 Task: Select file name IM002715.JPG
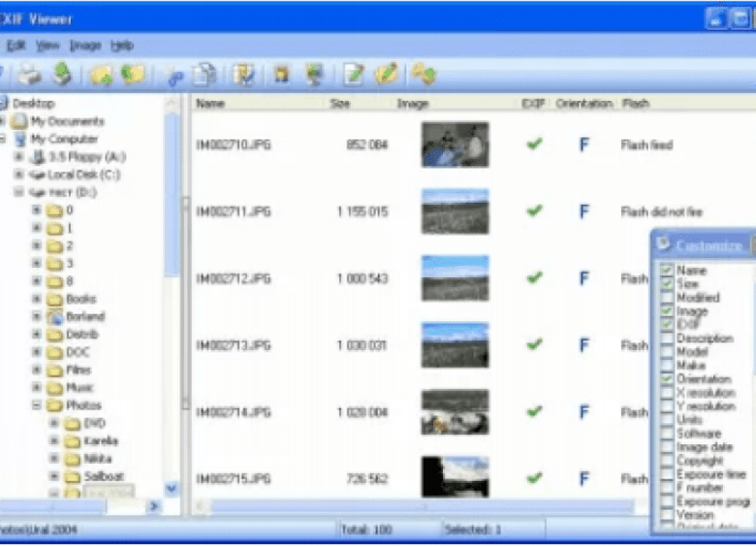(234, 479)
